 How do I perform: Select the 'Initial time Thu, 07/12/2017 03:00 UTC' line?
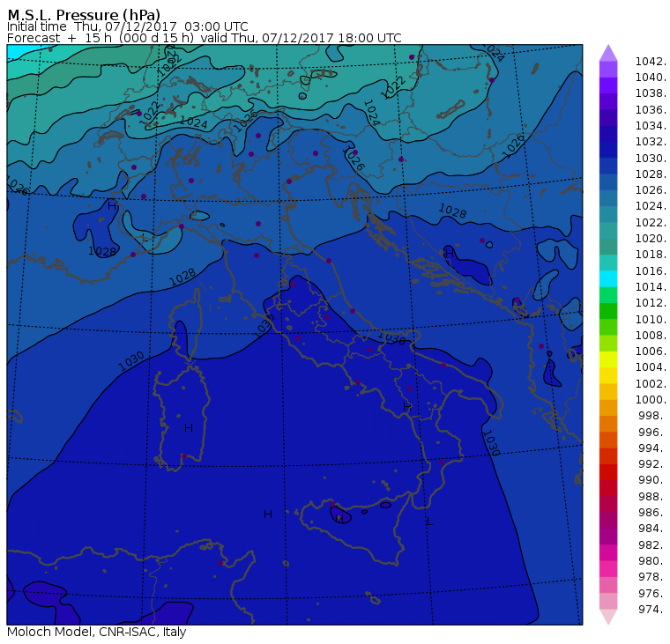click(127, 26)
